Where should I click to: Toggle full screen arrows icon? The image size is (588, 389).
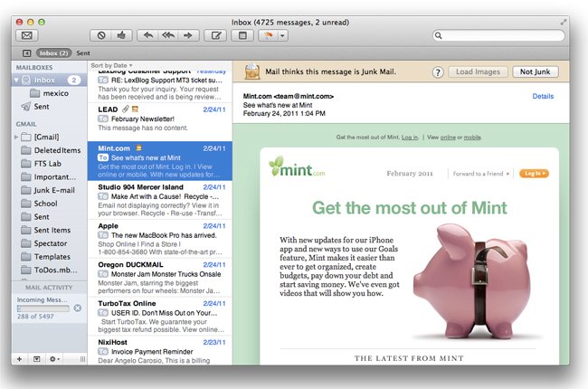click(x=563, y=22)
